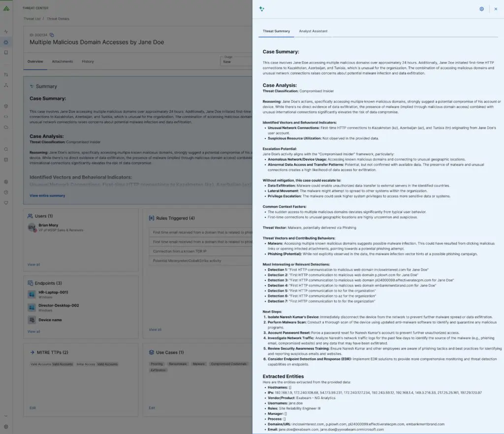Click the Threat Center icon in sidebar
504x434 pixels.
[x=6, y=42]
